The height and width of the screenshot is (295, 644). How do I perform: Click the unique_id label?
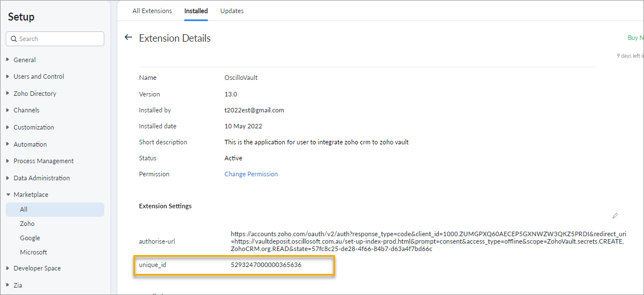(x=152, y=265)
